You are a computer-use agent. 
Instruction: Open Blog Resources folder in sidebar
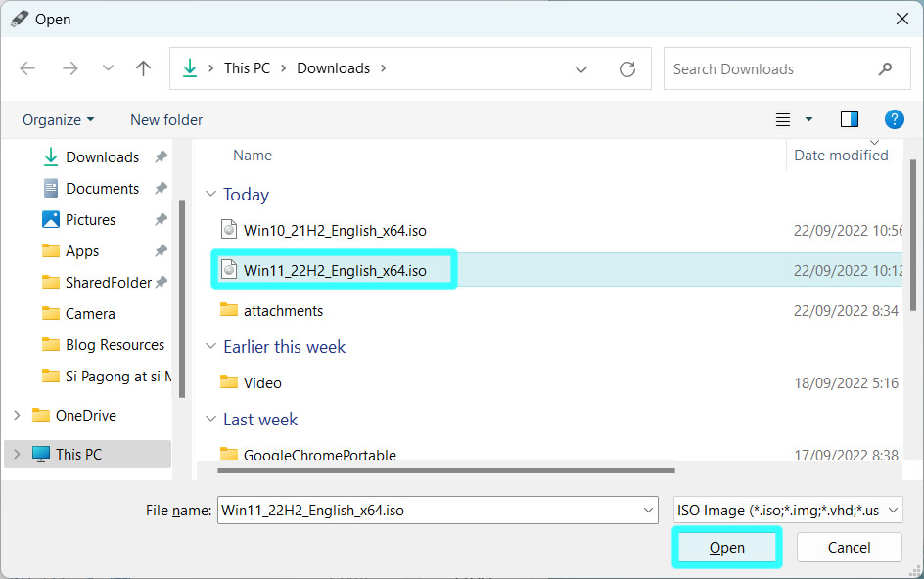click(115, 344)
